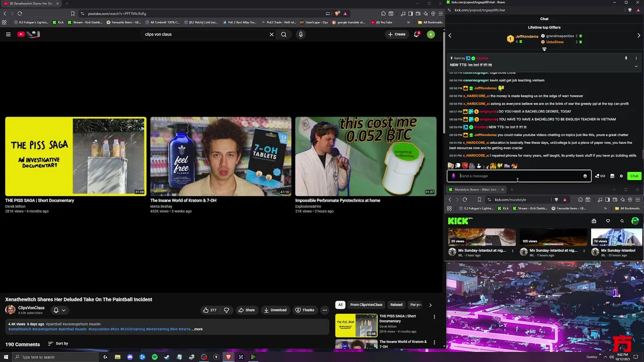
Task: Open the ClipsVonClaus channel name
Action: (31, 308)
